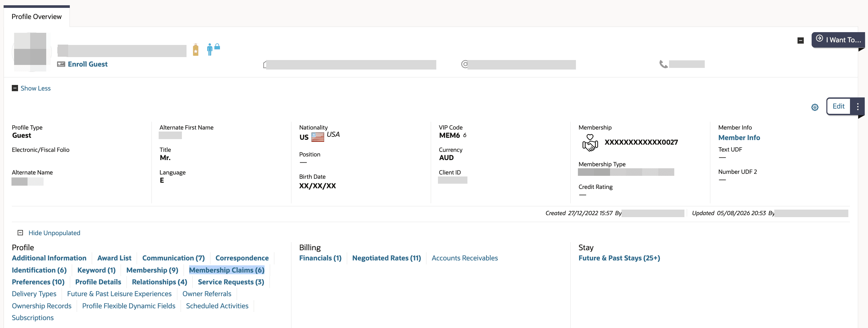This screenshot has height=328, width=868.
Task: Open Scheduled Activities
Action: 217,306
